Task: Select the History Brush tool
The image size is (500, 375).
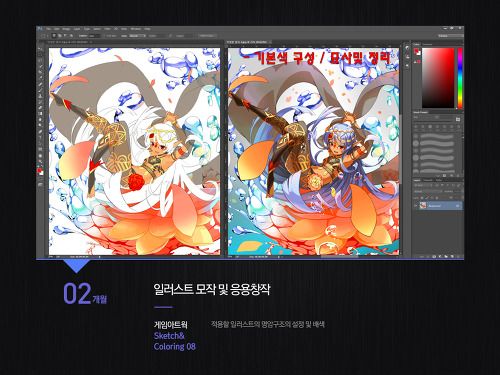Action: tap(40, 102)
